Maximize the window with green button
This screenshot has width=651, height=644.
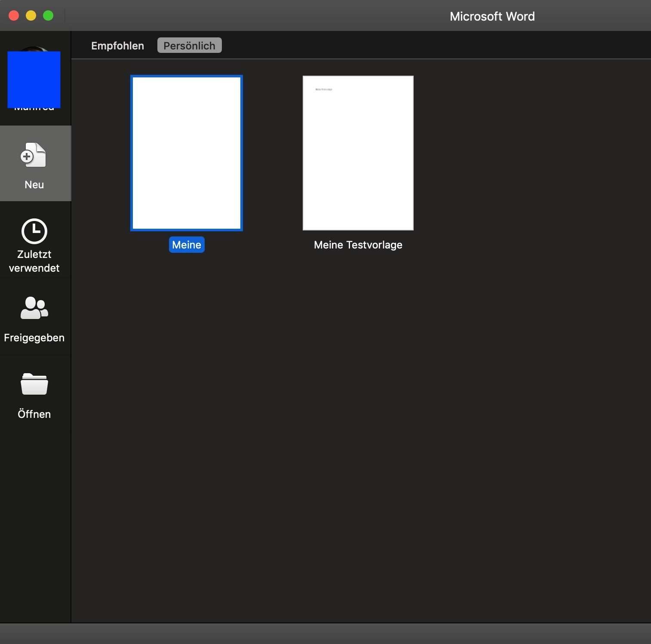(x=48, y=16)
